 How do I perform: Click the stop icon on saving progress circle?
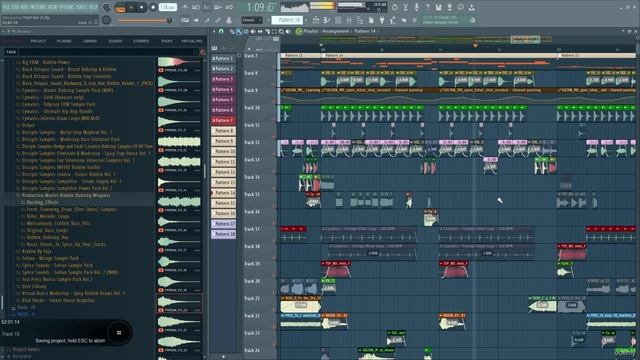pos(119,333)
